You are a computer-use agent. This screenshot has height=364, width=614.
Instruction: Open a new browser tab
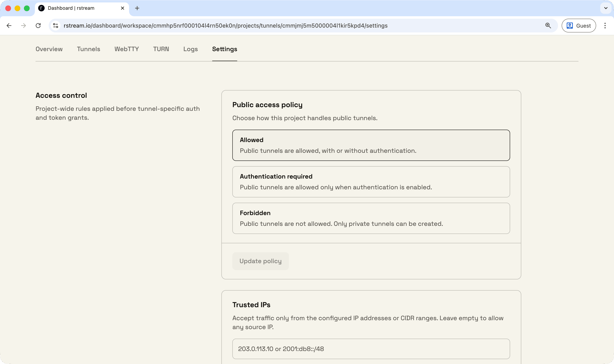(x=137, y=8)
